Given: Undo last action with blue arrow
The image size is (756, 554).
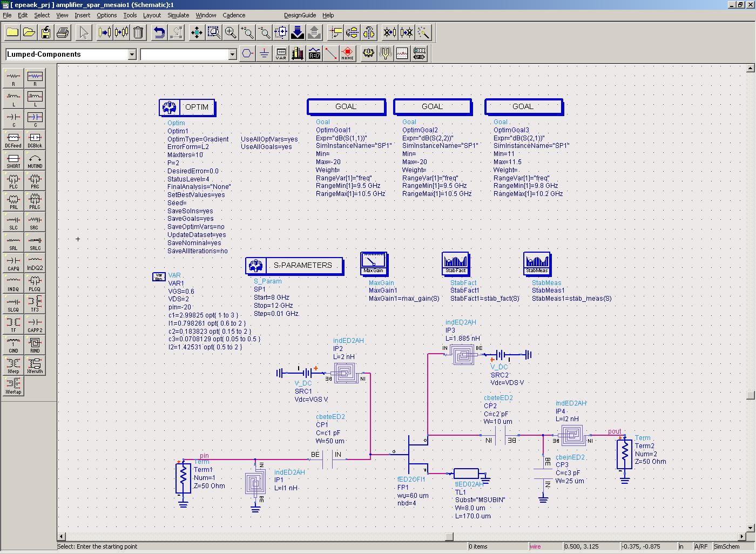Looking at the screenshot, I should pos(159,32).
